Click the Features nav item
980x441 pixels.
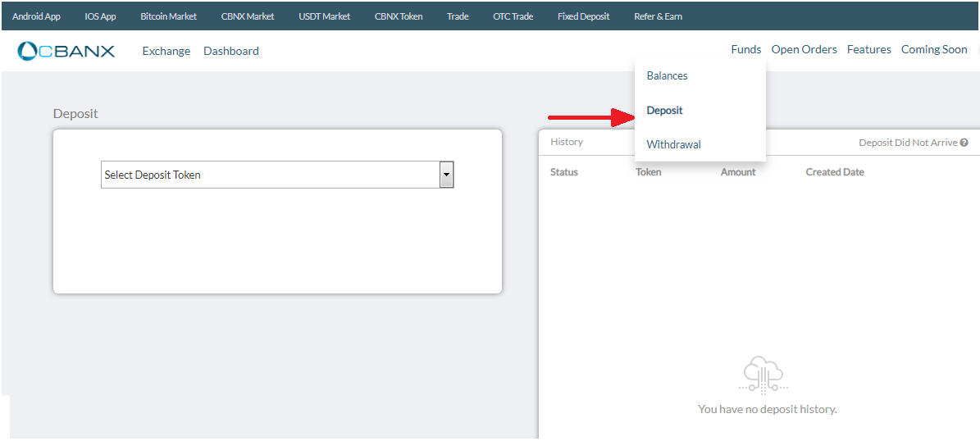[868, 49]
